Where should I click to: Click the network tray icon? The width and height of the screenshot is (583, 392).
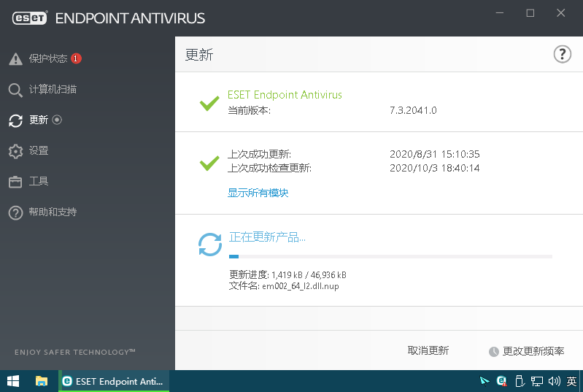(536, 381)
